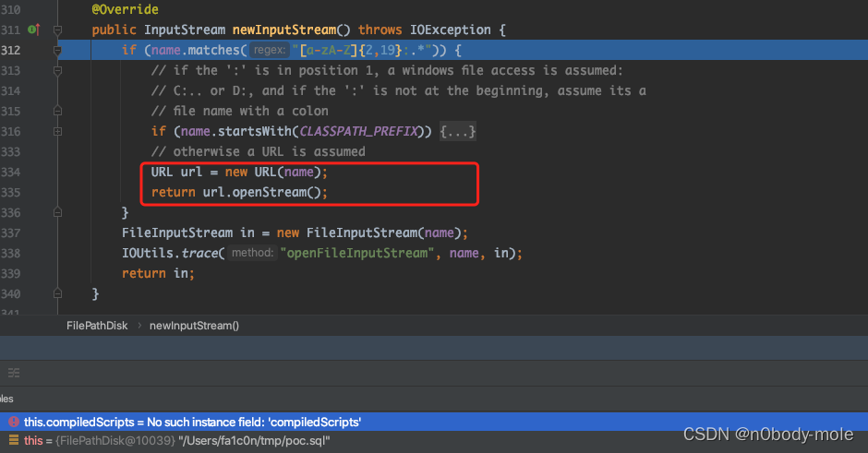Click url.openStream() on line 335
This screenshot has width=868, height=453.
click(261, 193)
